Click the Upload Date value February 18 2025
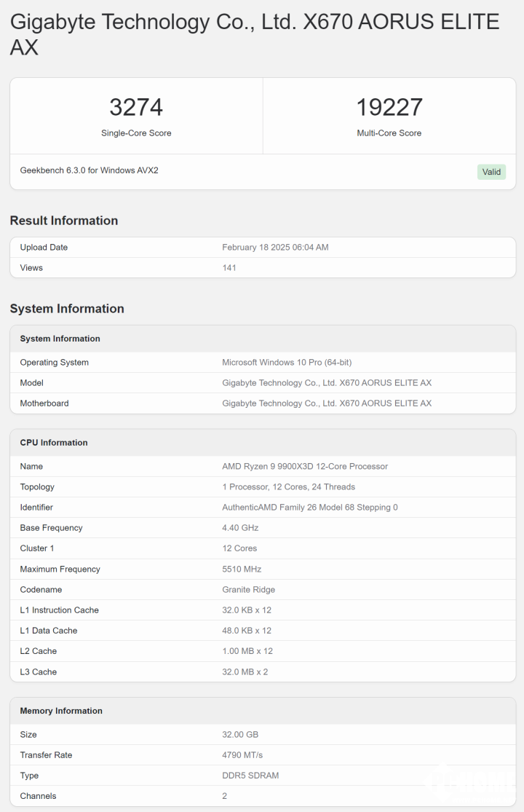524x812 pixels. tap(275, 248)
